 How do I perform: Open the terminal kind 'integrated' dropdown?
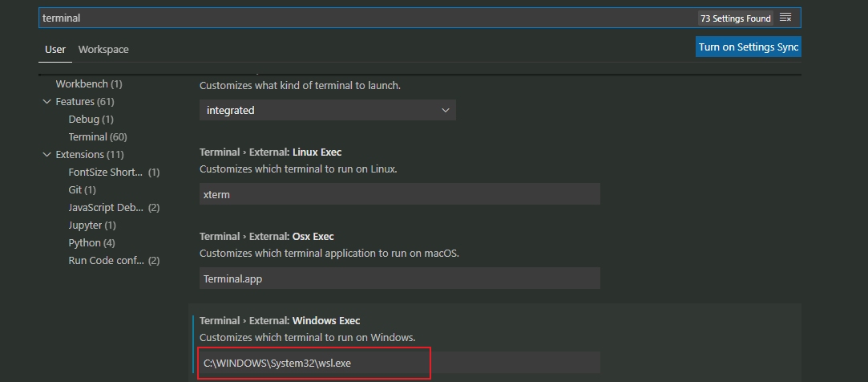tap(327, 110)
